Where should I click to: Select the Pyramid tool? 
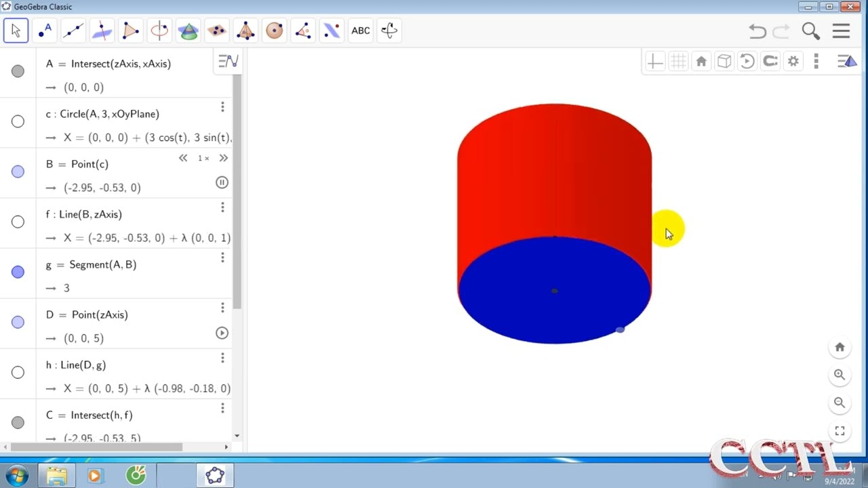(x=245, y=30)
